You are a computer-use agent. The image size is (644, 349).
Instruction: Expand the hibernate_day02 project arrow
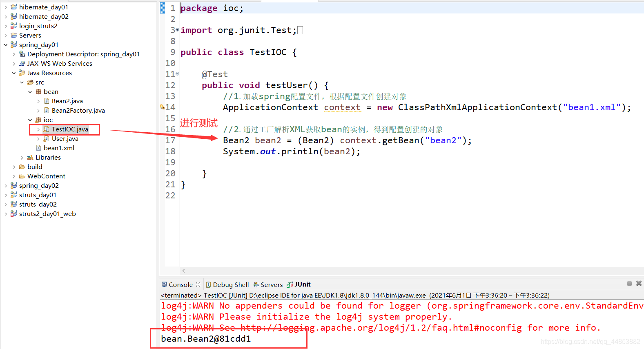pos(5,17)
